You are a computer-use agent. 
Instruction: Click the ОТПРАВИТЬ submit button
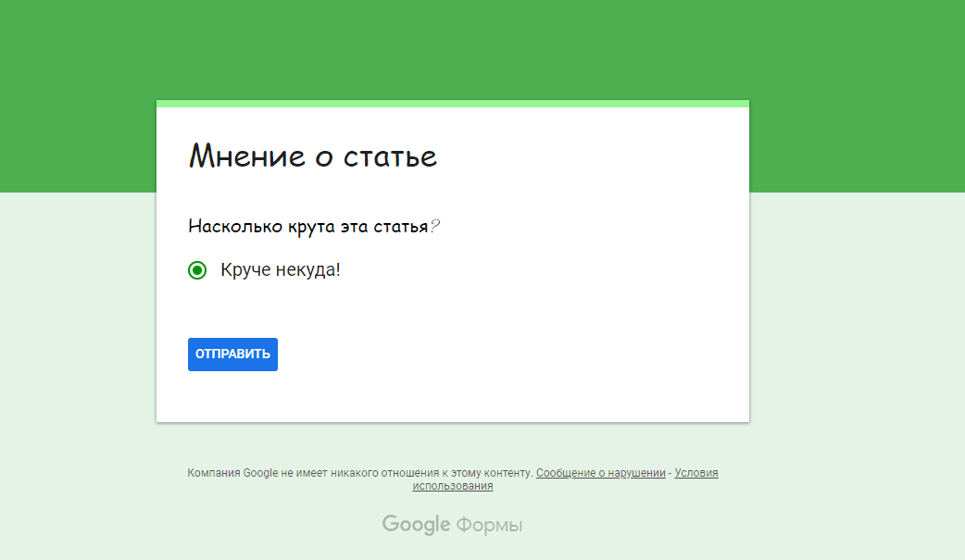click(232, 354)
